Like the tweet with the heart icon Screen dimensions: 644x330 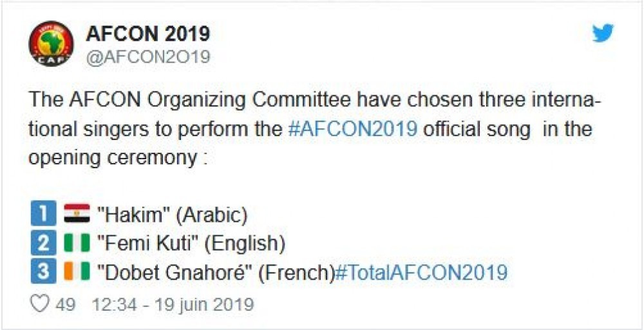click(40, 304)
